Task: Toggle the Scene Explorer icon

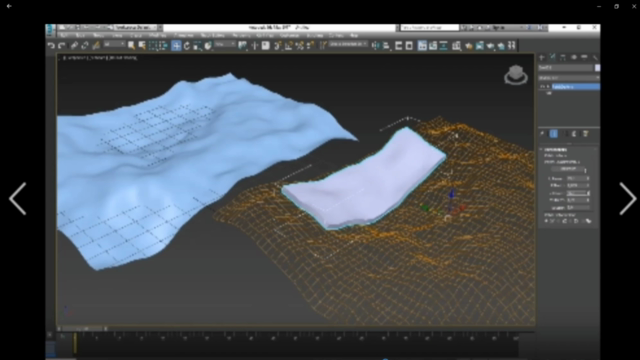Action: 398,45
